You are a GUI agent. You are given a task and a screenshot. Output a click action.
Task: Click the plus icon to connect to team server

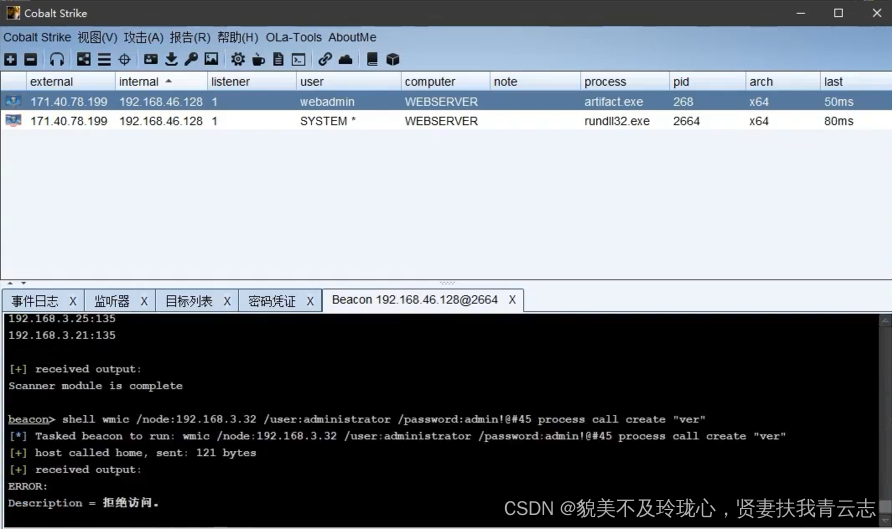click(11, 59)
